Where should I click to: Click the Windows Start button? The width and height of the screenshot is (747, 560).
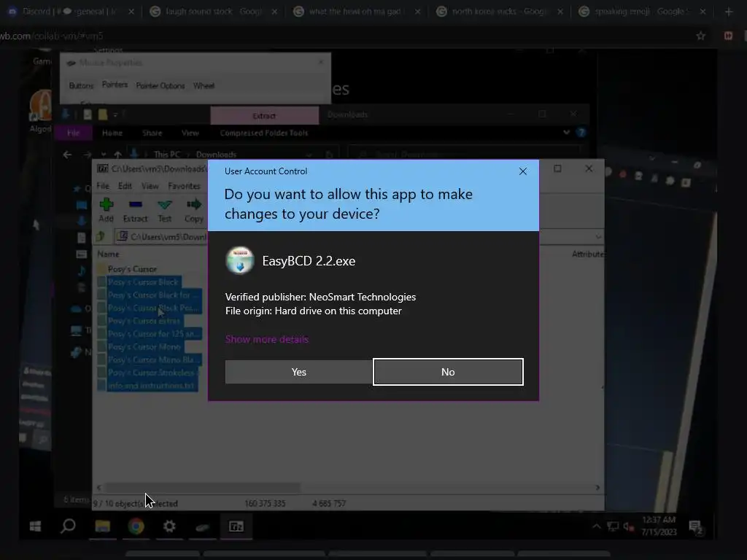point(35,526)
